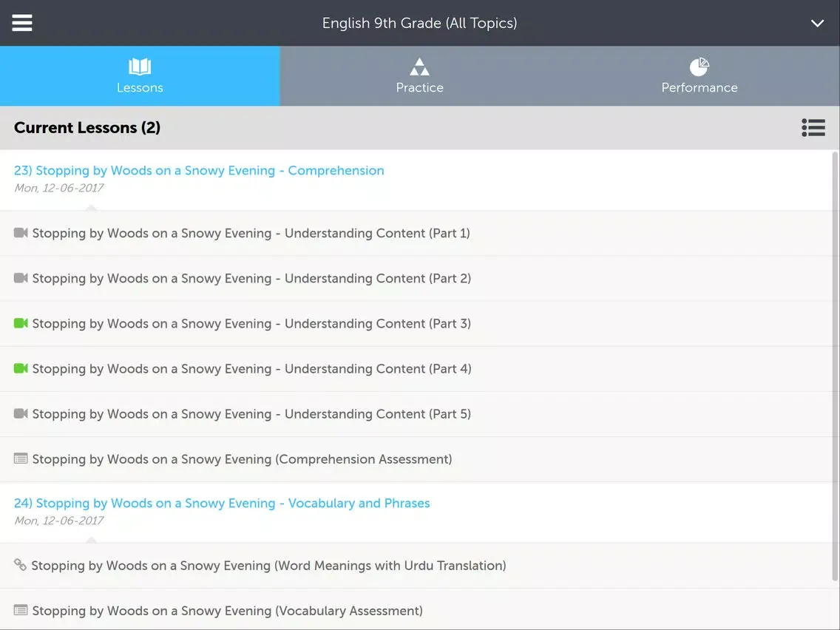Click video icon for Understanding Content Part 1
The height and width of the screenshot is (630, 840).
click(21, 233)
